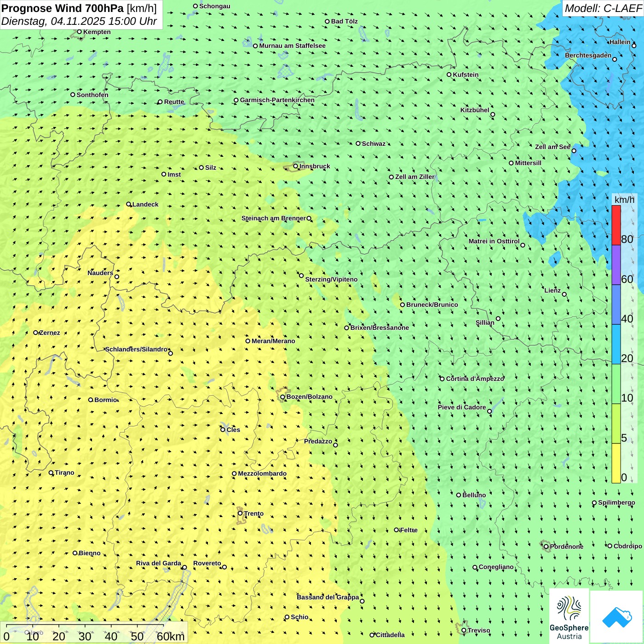
Task: Click the 'Kufstein' label
Action: [x=466, y=75]
